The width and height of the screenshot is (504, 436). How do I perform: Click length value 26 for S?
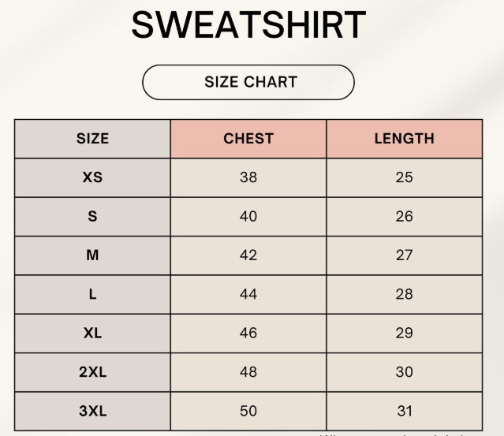click(x=404, y=216)
